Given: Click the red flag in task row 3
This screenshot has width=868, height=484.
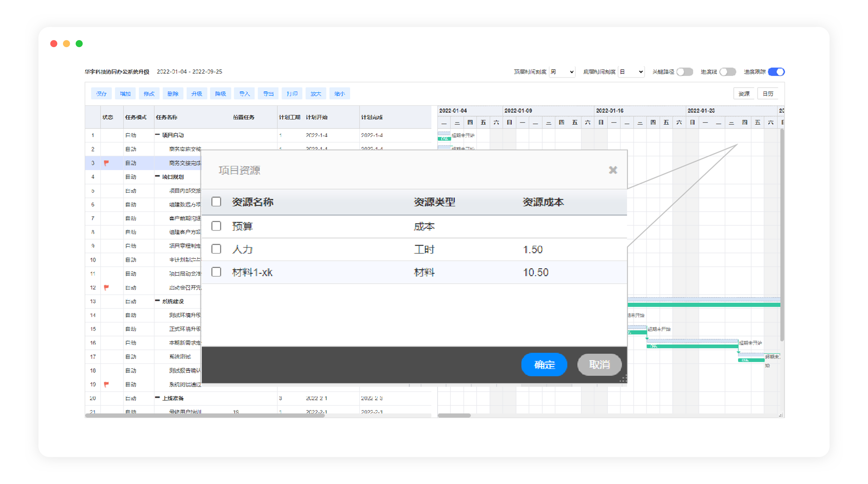Looking at the screenshot, I should coord(107,163).
